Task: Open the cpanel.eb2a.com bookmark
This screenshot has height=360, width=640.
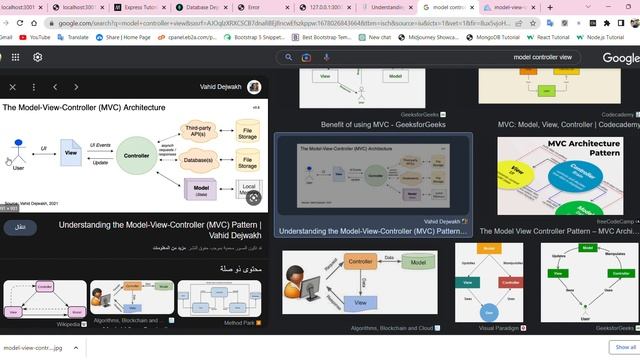Action: point(187,37)
